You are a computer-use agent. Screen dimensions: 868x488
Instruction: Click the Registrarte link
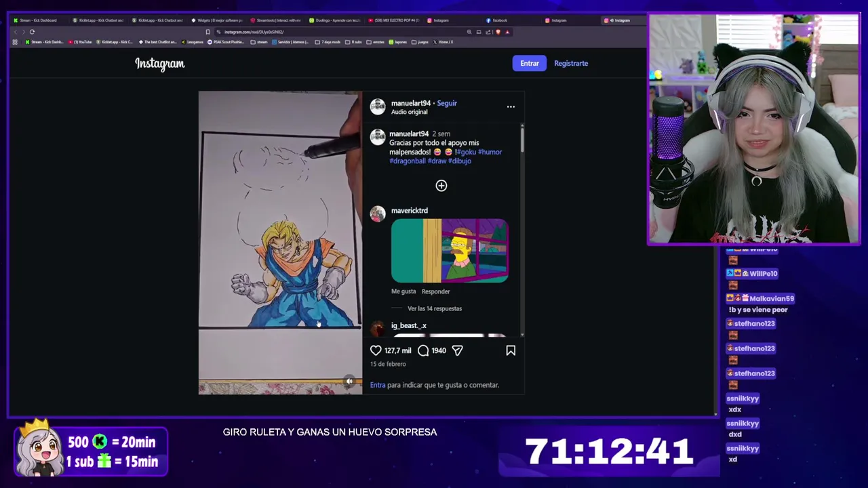pyautogui.click(x=571, y=63)
